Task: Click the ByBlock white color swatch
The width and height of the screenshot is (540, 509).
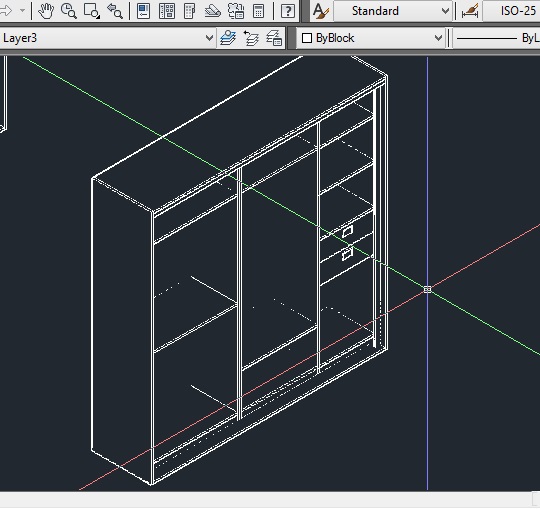Action: click(x=307, y=38)
